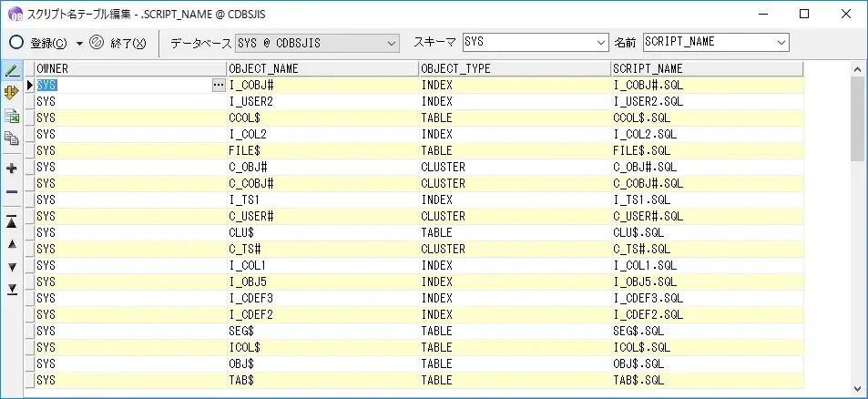Delete row using the minus icon
This screenshot has width=868, height=399.
click(x=12, y=191)
